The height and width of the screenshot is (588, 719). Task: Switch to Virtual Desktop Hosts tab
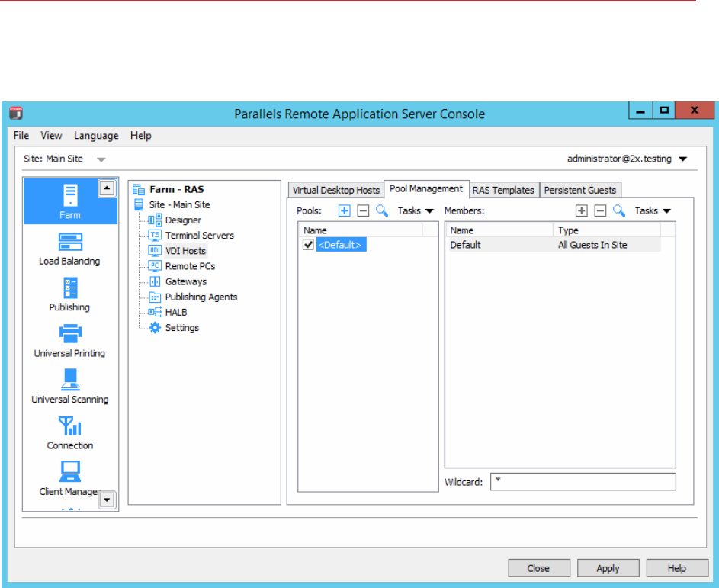coord(336,190)
